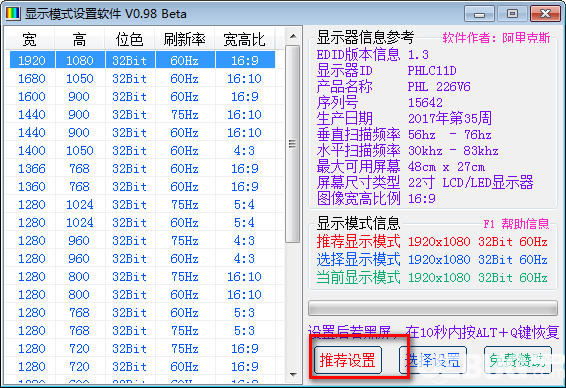Click the 选择显示模式 line in blue
Screen dimensions: 566x388
(x=432, y=260)
